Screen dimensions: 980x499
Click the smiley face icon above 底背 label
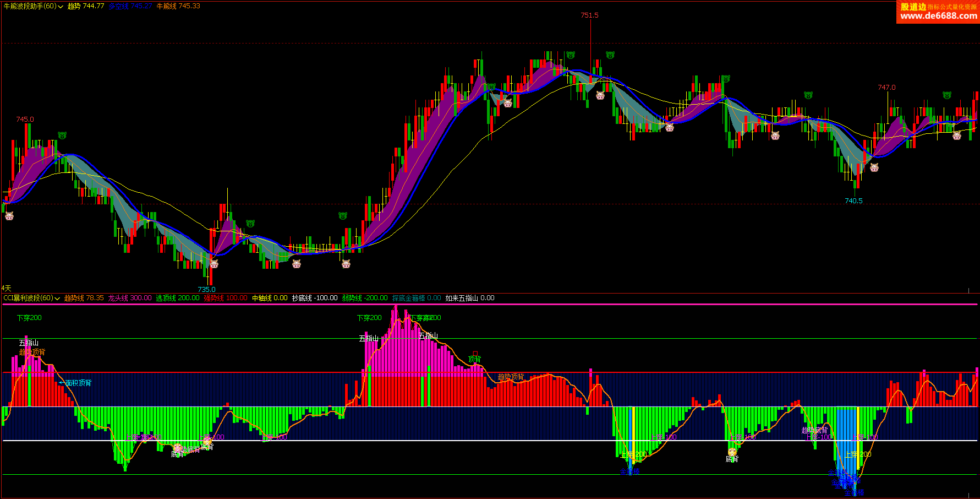click(732, 452)
